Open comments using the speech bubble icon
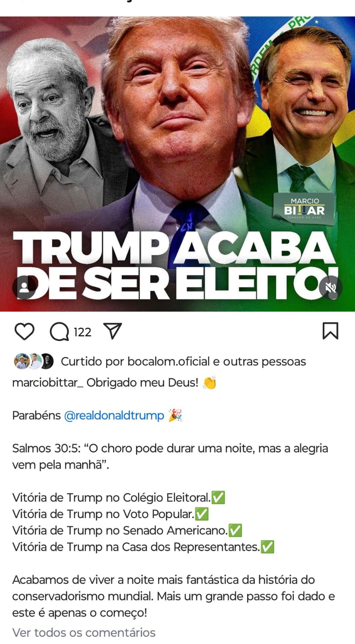Viewport: 355px width, 644px height. tap(59, 332)
